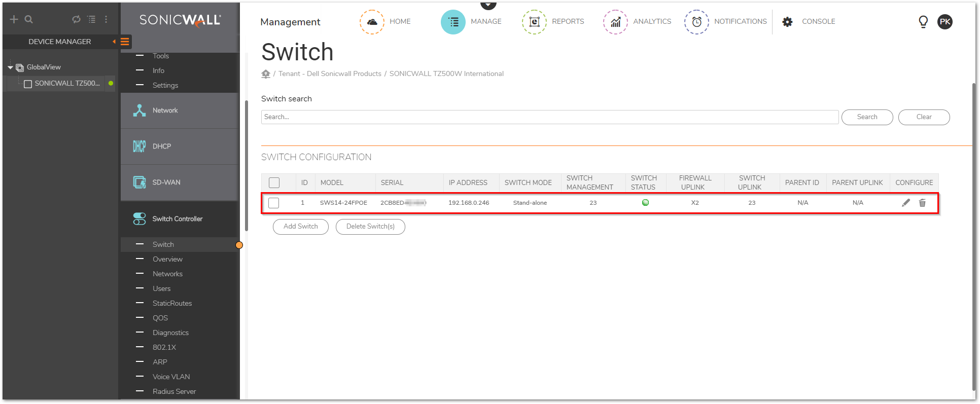Click the HOME cloud icon

(372, 22)
